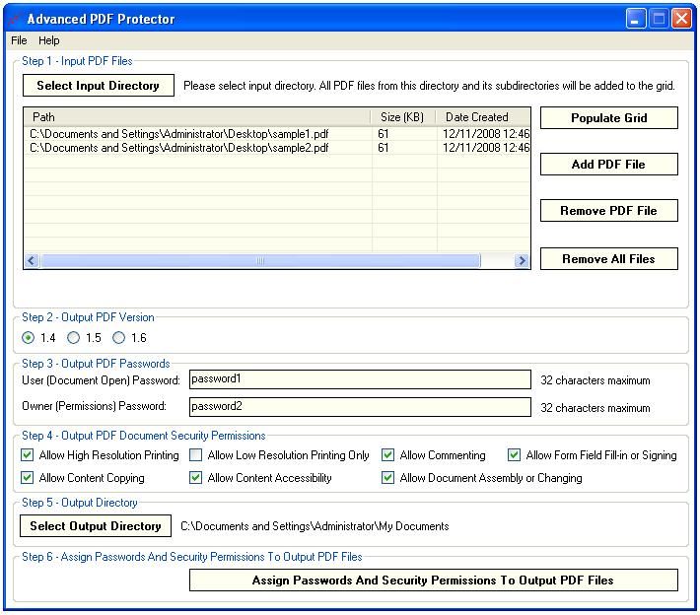Viewport: 700px width, 615px height.
Task: Toggle Allow Form Field Fill-in or Signing
Action: point(515,455)
